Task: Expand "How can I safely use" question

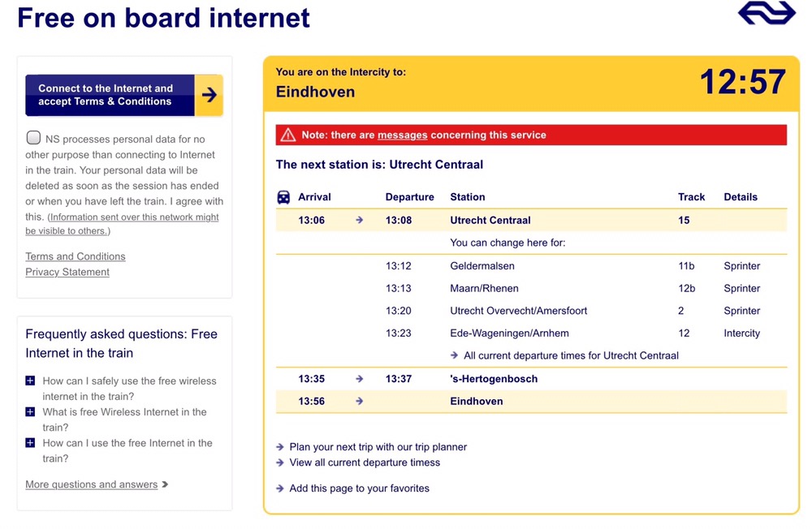Action: (x=30, y=381)
